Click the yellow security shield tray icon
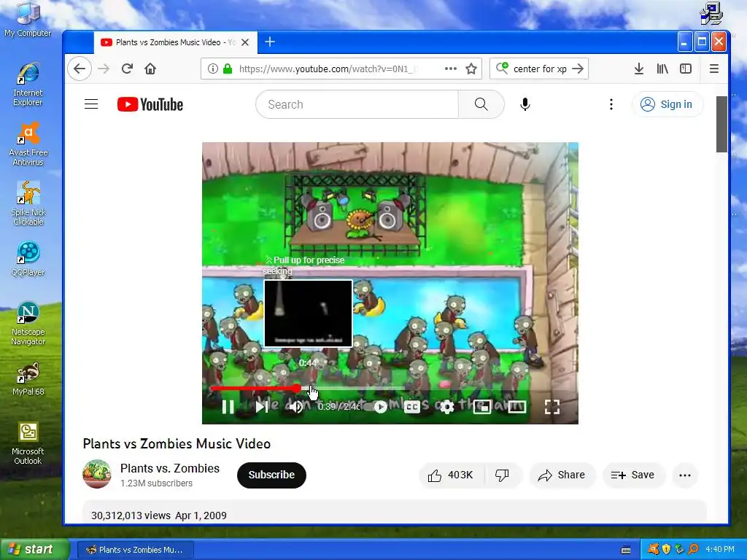Viewport: 747px width, 560px height. point(667,549)
